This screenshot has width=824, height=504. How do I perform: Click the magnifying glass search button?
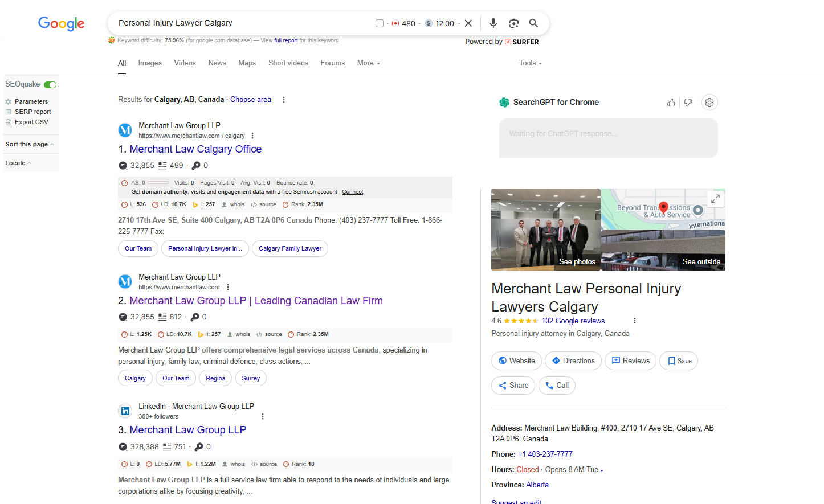(x=533, y=23)
